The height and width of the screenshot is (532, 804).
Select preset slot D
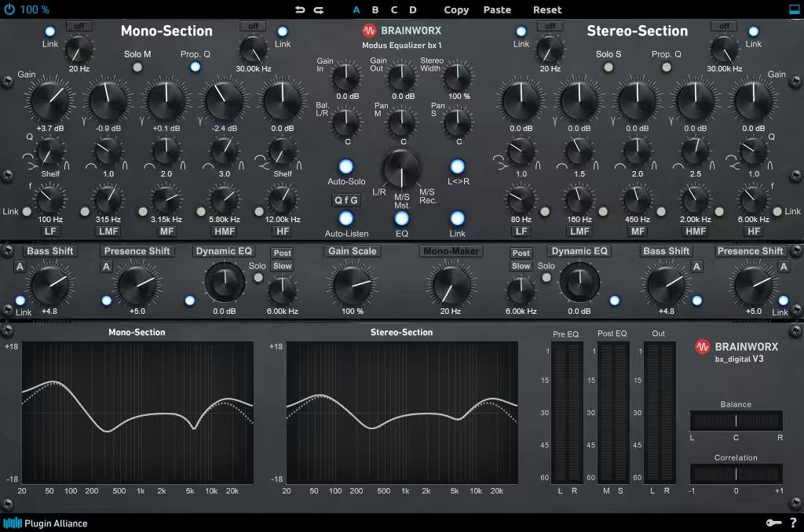[413, 9]
